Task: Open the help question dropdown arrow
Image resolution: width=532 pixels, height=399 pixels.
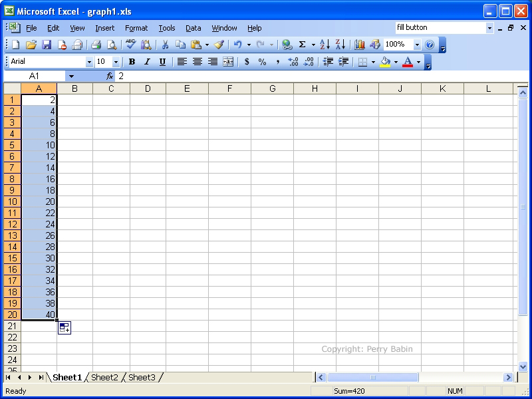Action: pyautogui.click(x=489, y=28)
